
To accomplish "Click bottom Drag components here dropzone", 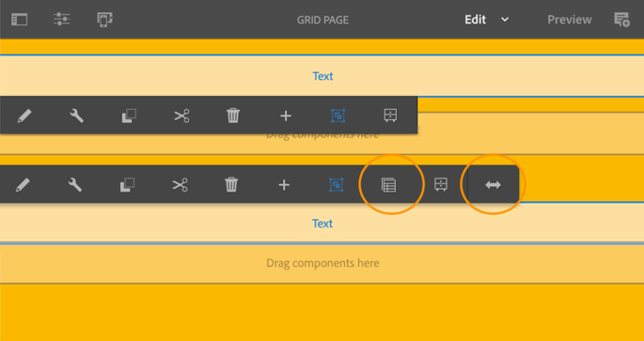I will pyautogui.click(x=322, y=263).
